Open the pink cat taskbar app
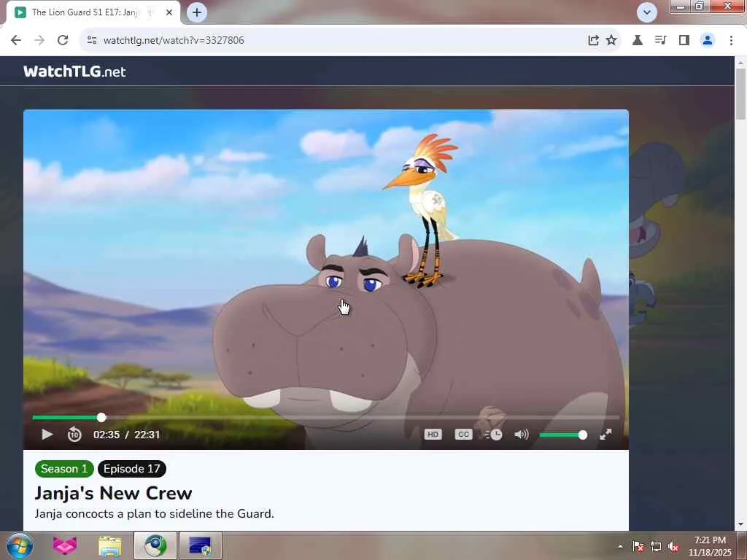 click(x=64, y=545)
